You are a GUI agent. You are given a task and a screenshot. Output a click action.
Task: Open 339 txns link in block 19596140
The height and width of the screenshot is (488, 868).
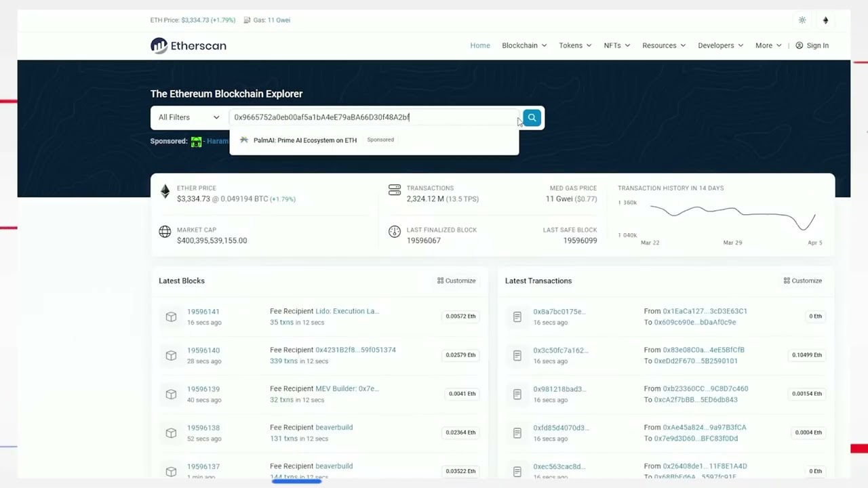tap(283, 361)
